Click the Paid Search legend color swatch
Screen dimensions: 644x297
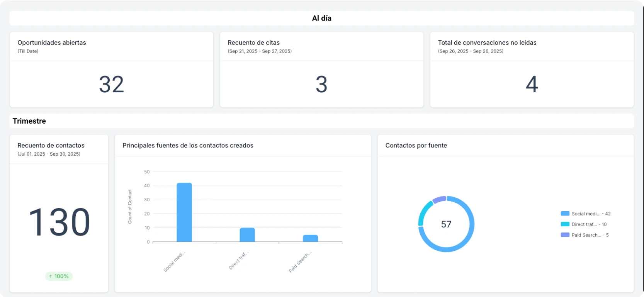tap(565, 235)
